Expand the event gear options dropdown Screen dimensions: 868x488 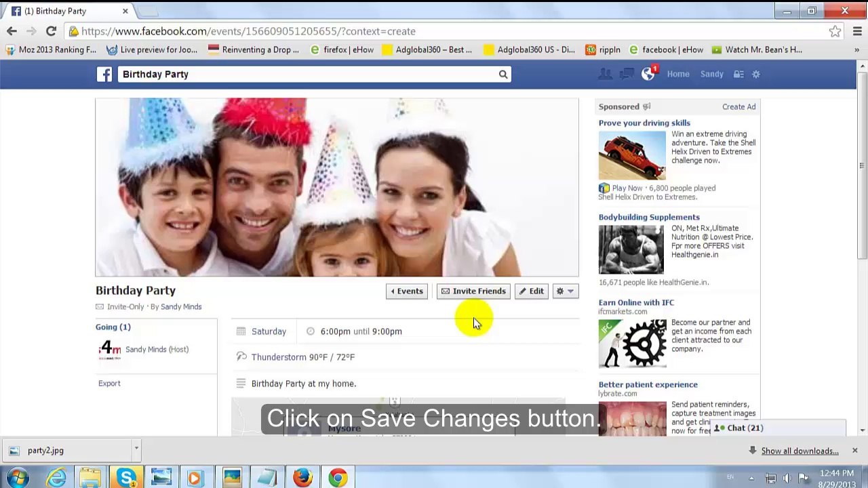pos(565,291)
